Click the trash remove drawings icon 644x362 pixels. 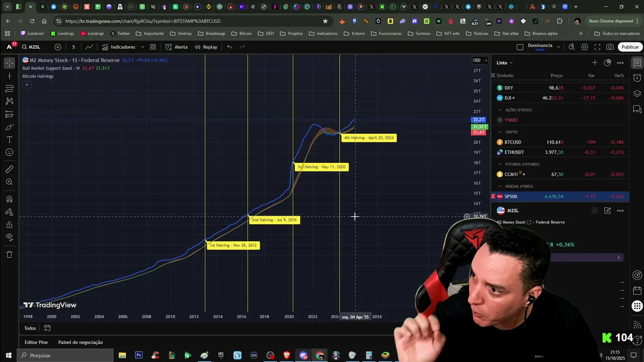point(9,254)
